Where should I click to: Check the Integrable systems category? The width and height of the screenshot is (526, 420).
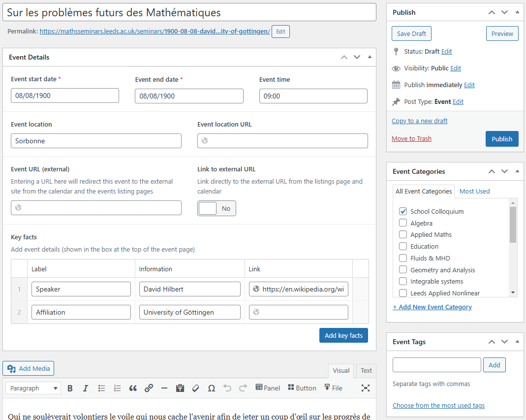[x=403, y=281]
